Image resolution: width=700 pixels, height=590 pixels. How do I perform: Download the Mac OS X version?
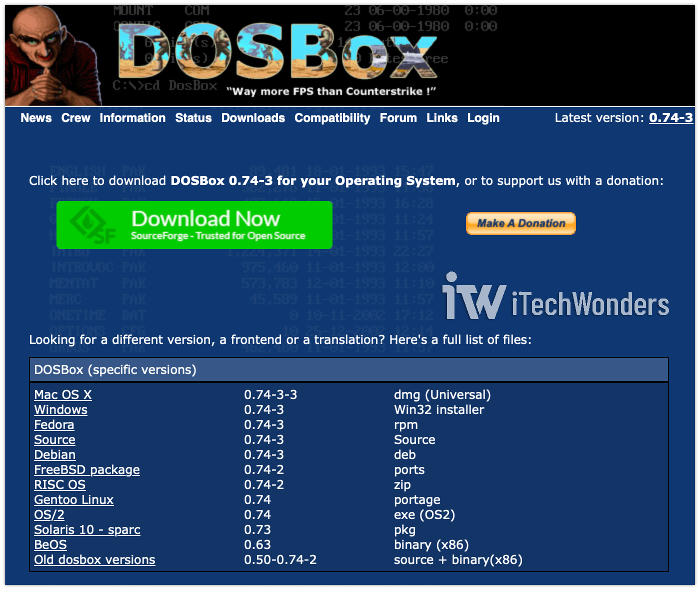click(x=63, y=394)
